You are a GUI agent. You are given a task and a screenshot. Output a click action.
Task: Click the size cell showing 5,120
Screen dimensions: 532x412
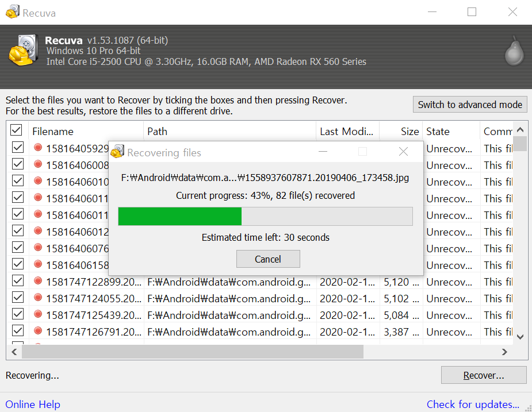coord(401,282)
